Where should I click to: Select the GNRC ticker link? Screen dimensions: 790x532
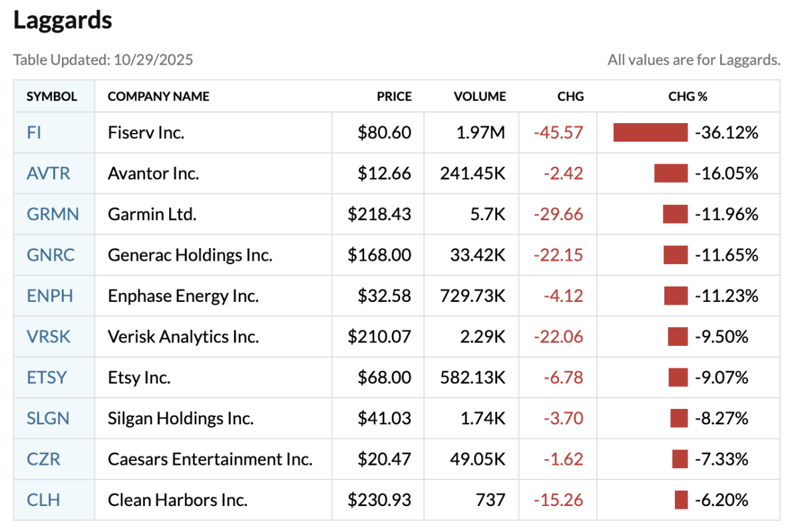click(51, 255)
